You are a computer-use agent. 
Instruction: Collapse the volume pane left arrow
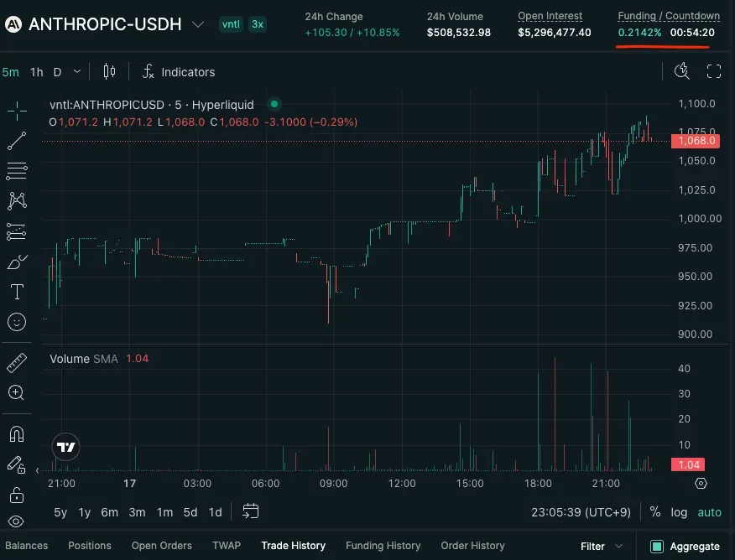38,470
